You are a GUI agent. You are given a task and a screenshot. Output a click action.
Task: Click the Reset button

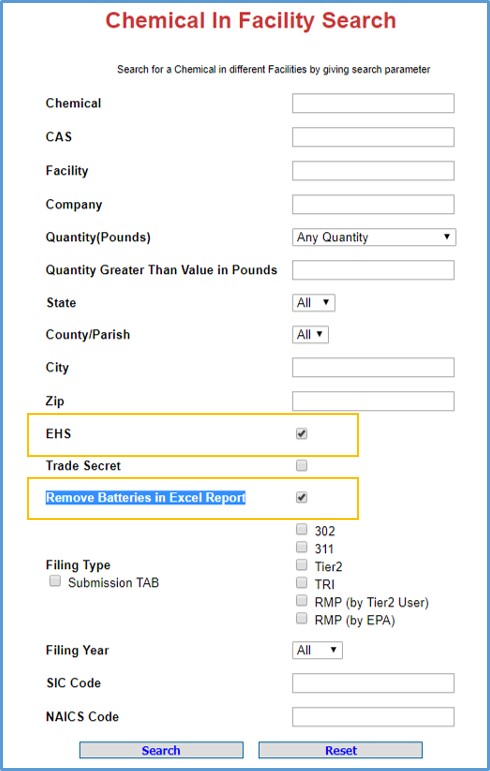pos(341,750)
